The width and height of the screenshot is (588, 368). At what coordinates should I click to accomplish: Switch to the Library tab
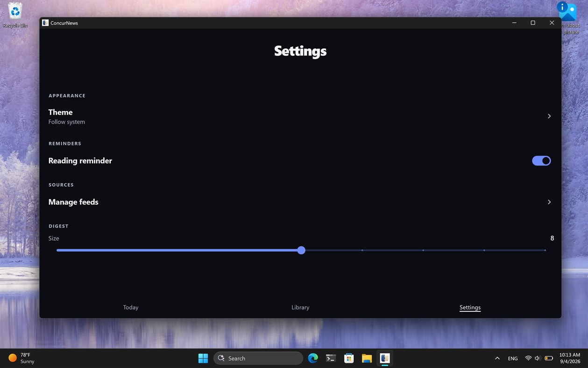tap(300, 307)
